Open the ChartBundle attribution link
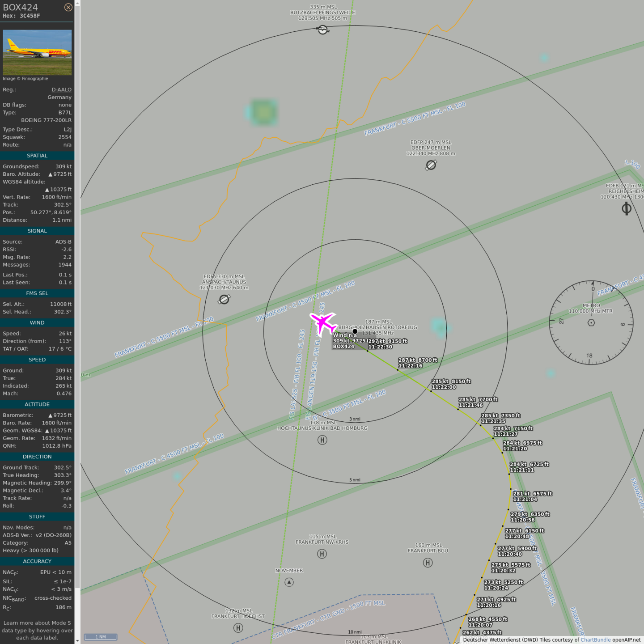Image resolution: width=644 pixels, height=644 pixels. [x=595, y=640]
